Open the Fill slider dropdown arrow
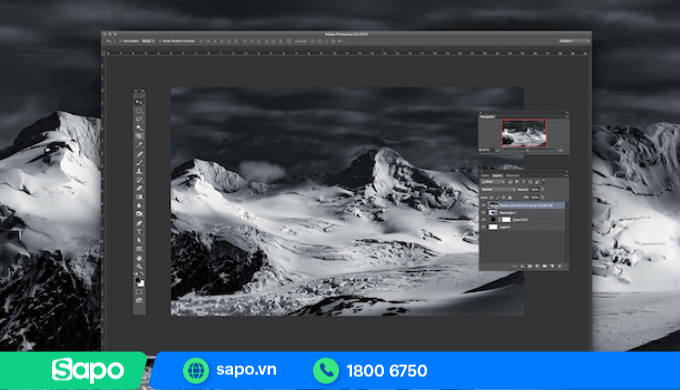 point(543,197)
